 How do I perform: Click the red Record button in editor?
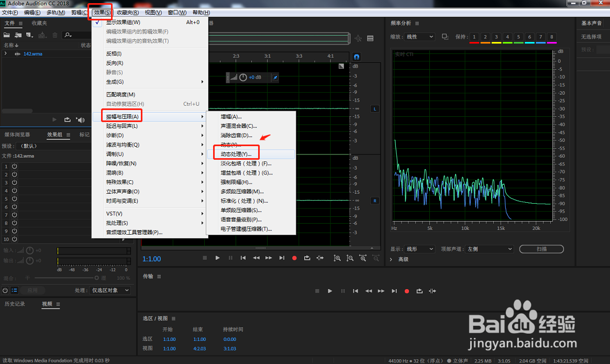294,258
